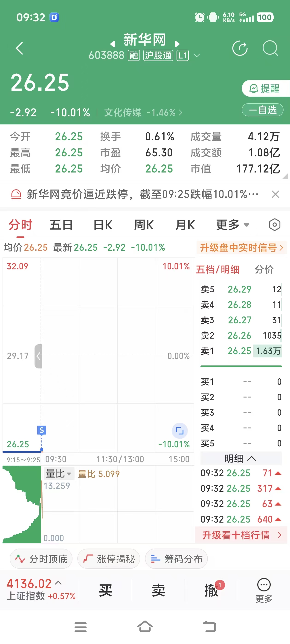Screen dimensions: 290x644
Task: Expand stock tags dropdown chevron near L1
Action: pyautogui.click(x=197, y=55)
